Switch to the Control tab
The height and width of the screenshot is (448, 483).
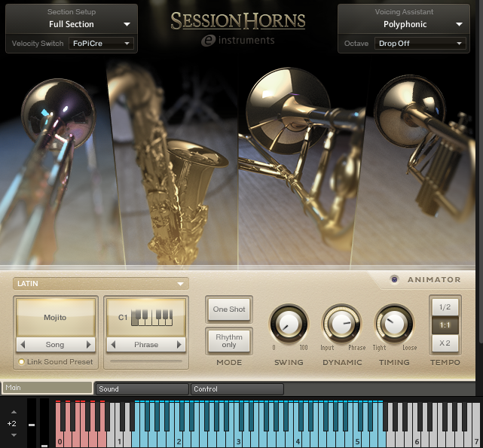click(x=237, y=389)
